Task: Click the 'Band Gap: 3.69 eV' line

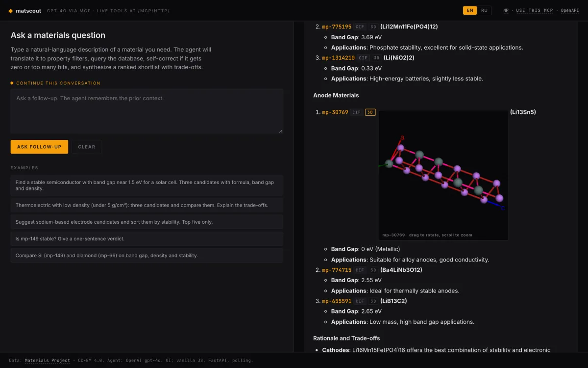Action: [356, 37]
